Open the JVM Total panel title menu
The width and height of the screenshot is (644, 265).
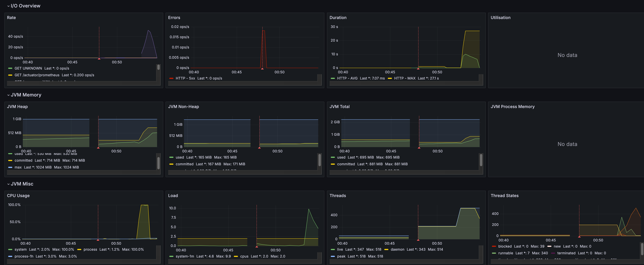[339, 107]
